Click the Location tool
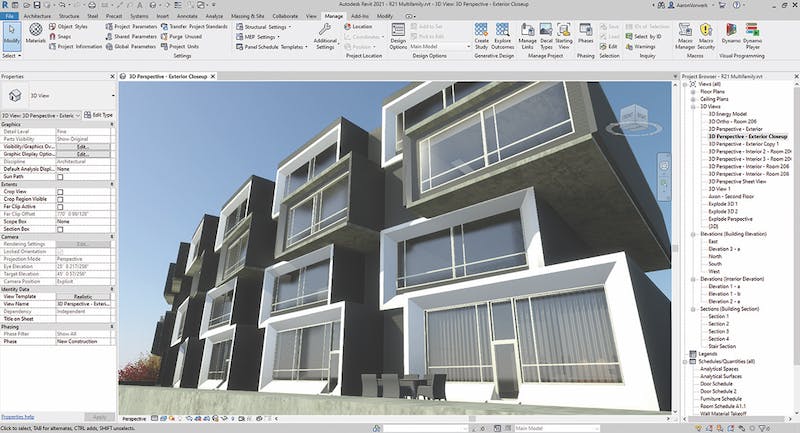800x433 pixels. [x=358, y=27]
